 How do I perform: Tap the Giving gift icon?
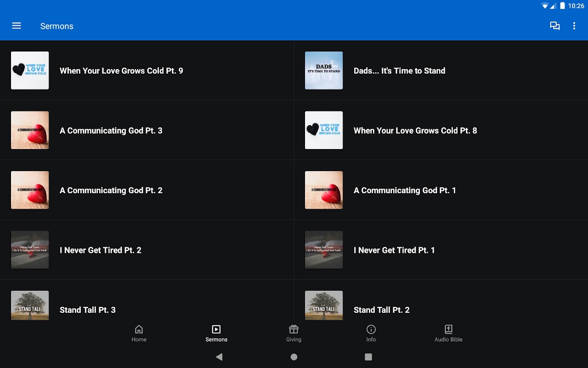(294, 329)
